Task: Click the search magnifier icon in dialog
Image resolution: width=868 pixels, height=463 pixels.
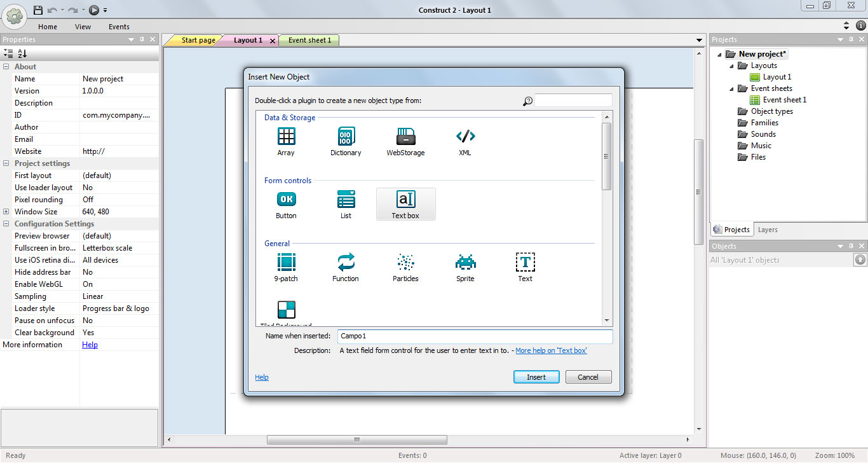Action: click(x=527, y=100)
